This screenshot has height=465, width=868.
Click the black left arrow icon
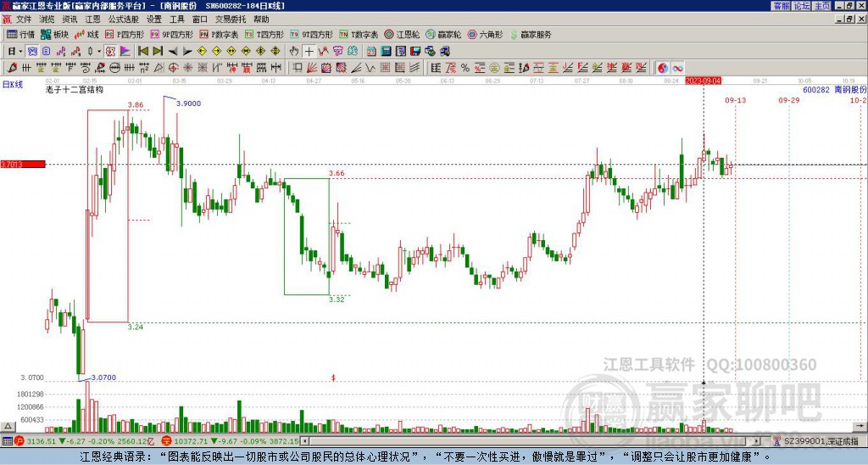173,52
